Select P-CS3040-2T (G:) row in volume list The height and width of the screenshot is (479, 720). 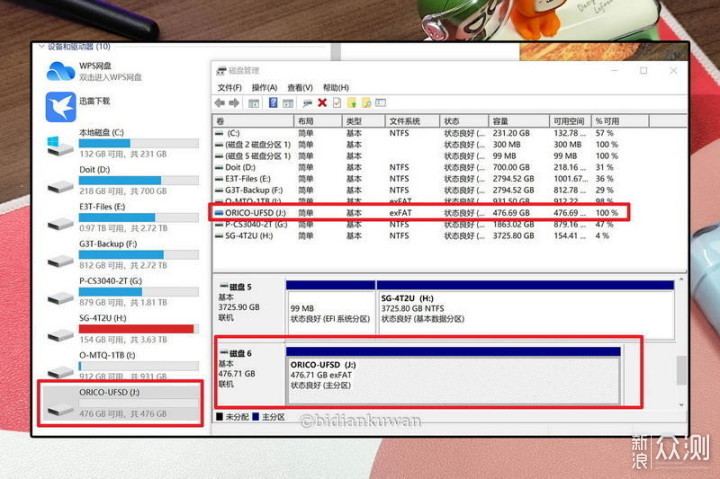[417, 225]
